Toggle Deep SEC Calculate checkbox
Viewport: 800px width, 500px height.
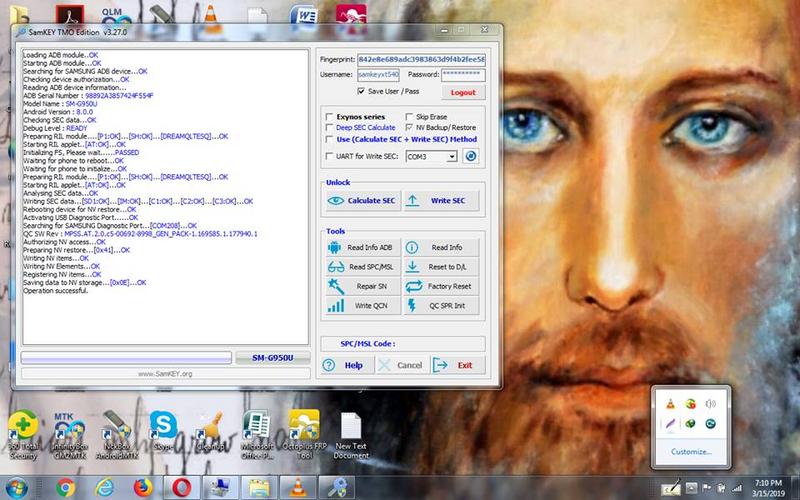(330, 128)
